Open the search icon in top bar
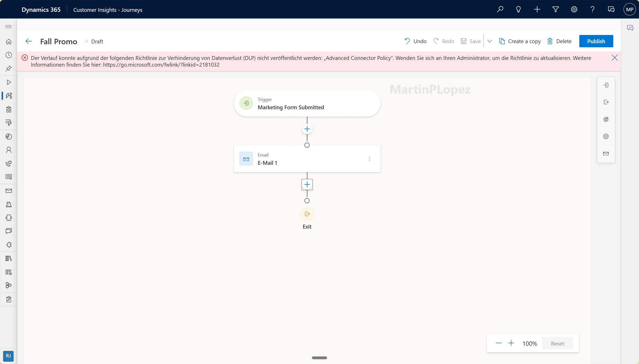This screenshot has height=364, width=639. [x=500, y=10]
